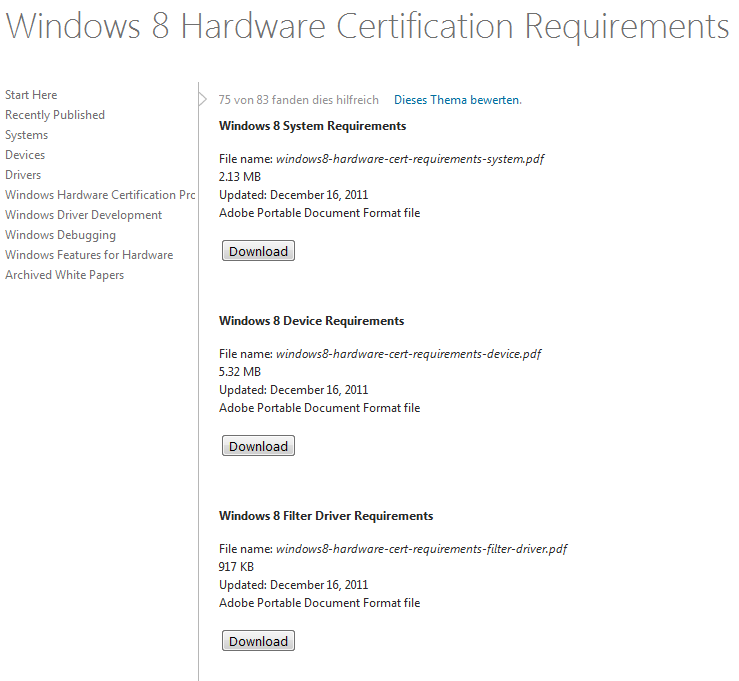
Task: Click the Windows 8 Filter Driver Requirements heading
Action: pos(326,517)
